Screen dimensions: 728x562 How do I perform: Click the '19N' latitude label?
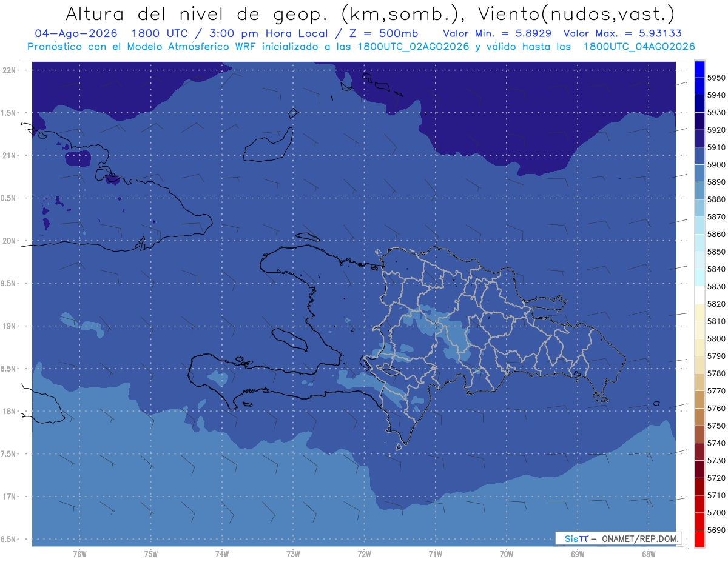tap(9, 326)
